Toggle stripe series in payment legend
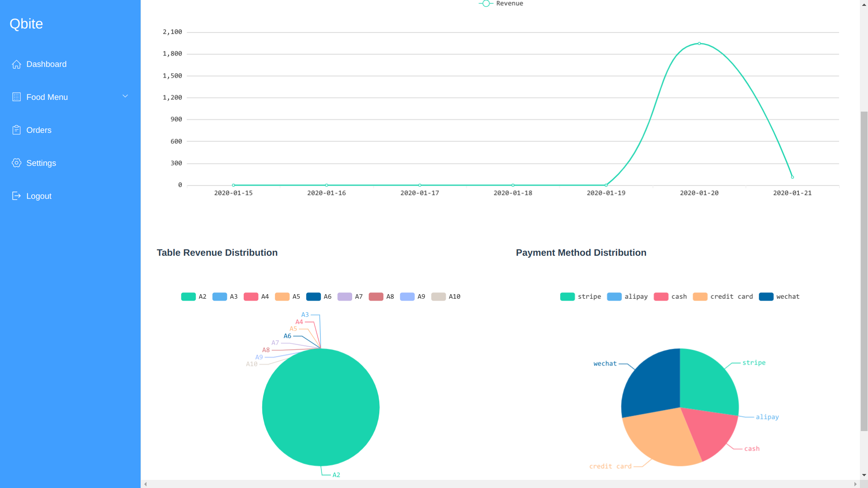 567,297
